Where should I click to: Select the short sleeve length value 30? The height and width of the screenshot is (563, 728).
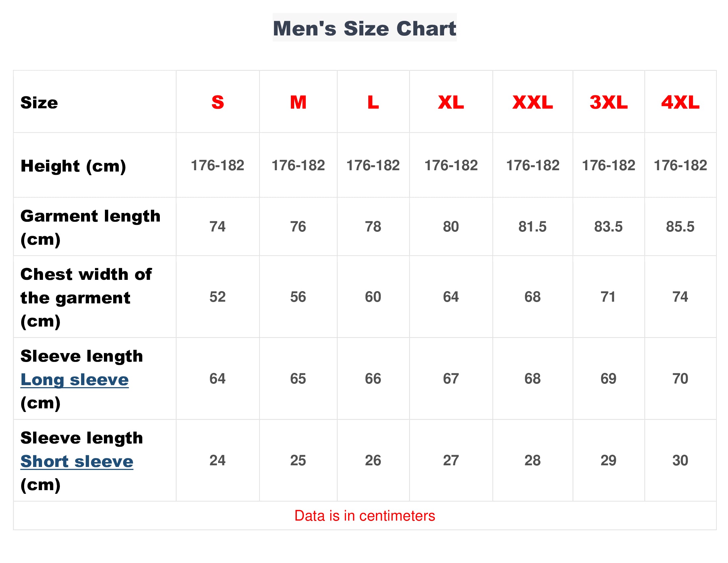pyautogui.click(x=680, y=460)
